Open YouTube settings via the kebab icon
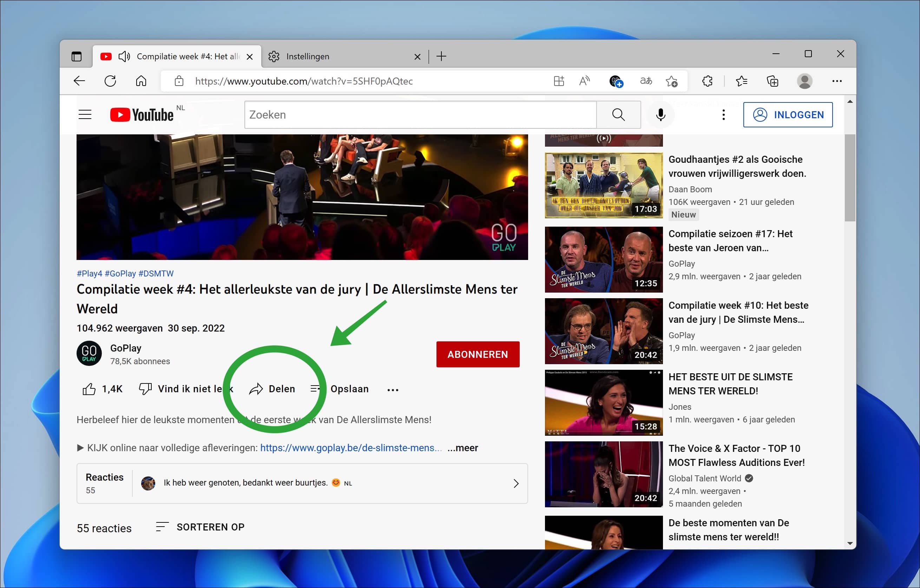 [723, 114]
